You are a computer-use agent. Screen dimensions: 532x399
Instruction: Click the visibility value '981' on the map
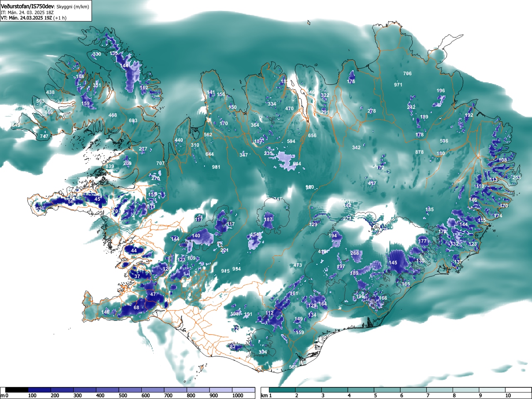(x=216, y=167)
